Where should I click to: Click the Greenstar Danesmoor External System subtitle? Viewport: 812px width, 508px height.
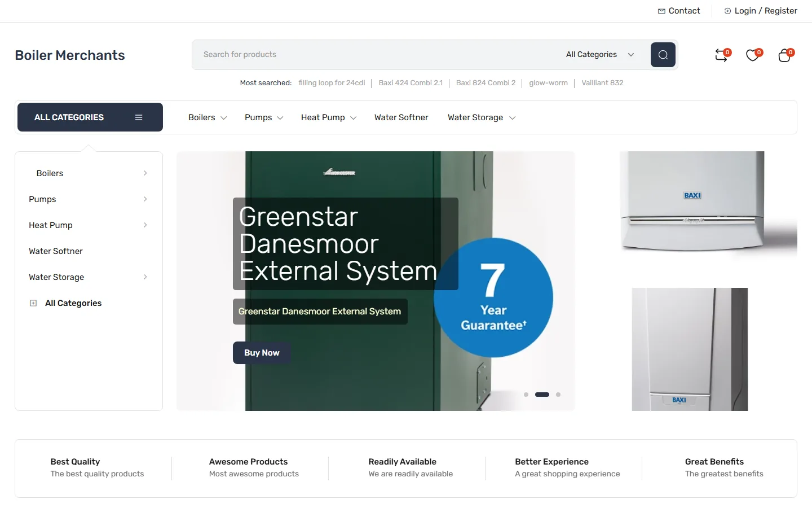[x=320, y=312]
